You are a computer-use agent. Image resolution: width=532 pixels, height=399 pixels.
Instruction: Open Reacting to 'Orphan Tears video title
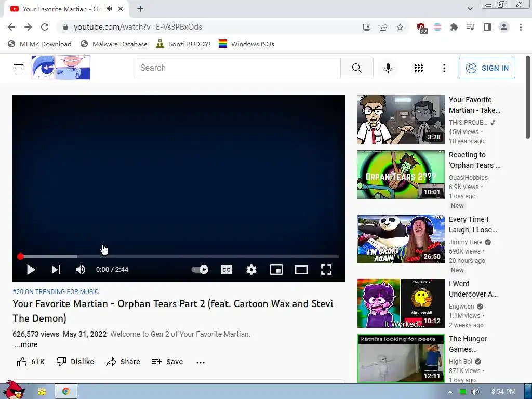click(474, 160)
